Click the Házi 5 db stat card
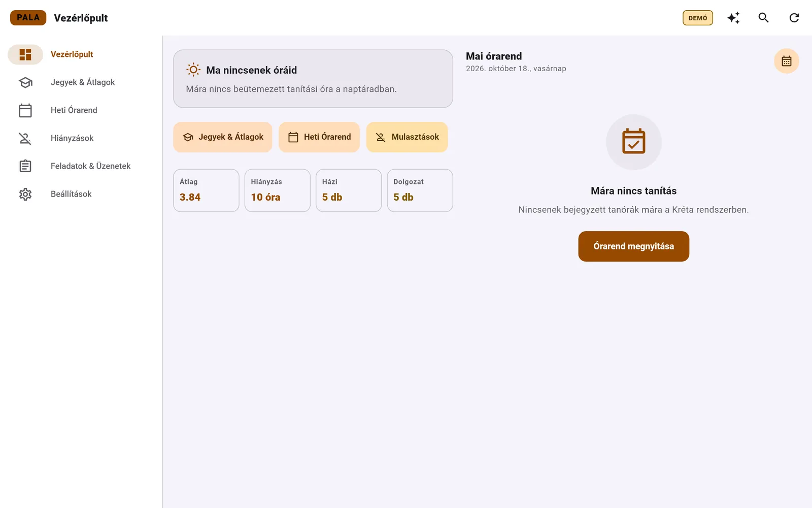Image resolution: width=812 pixels, height=508 pixels. point(349,190)
